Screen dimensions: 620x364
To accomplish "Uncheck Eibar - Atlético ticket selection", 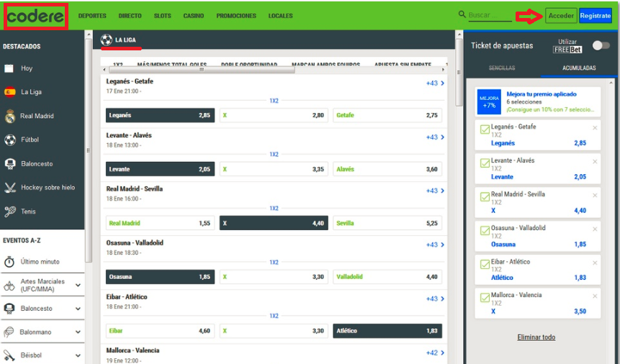I will click(x=485, y=264).
